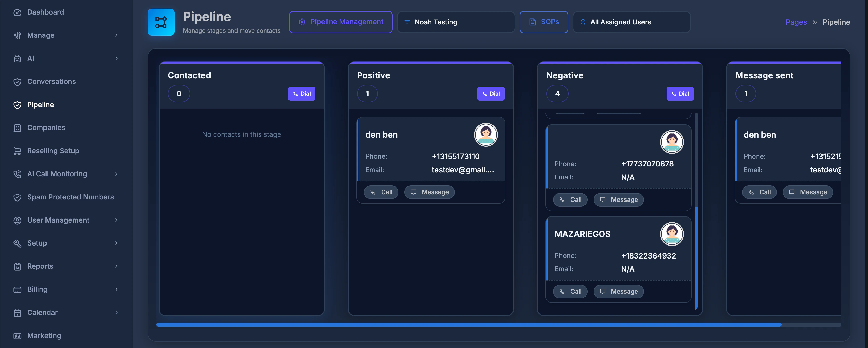Click the Pipeline flow icon in the header
Screen dimensions: 868x348
pyautogui.click(x=161, y=22)
